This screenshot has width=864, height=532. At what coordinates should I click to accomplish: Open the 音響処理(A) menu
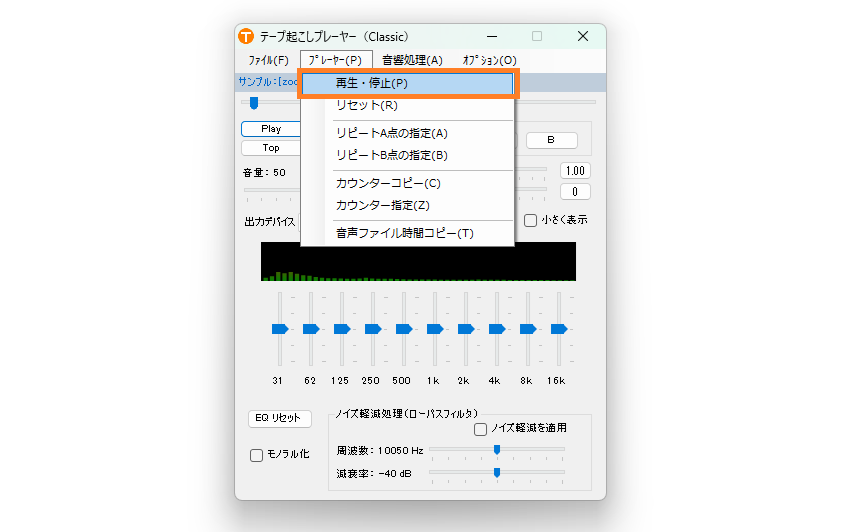[412, 61]
